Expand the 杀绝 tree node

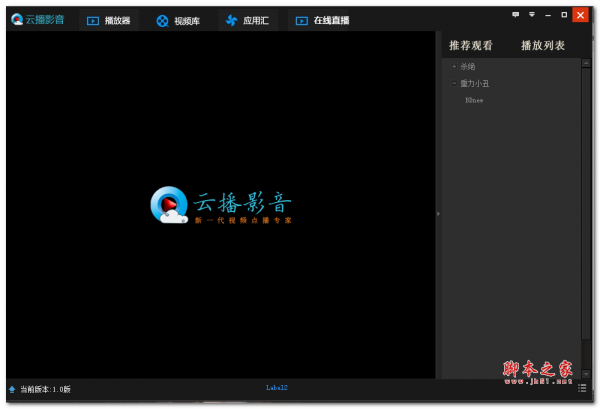click(454, 67)
